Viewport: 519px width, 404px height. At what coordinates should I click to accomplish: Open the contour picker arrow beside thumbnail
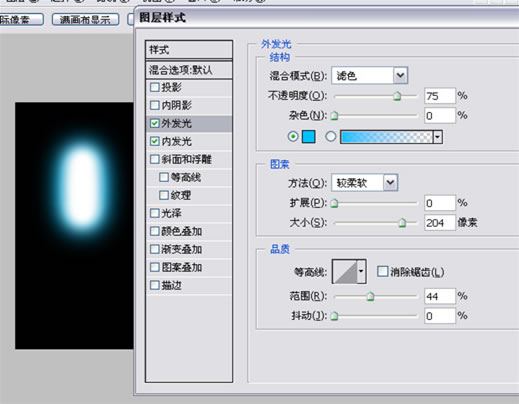tap(361, 272)
